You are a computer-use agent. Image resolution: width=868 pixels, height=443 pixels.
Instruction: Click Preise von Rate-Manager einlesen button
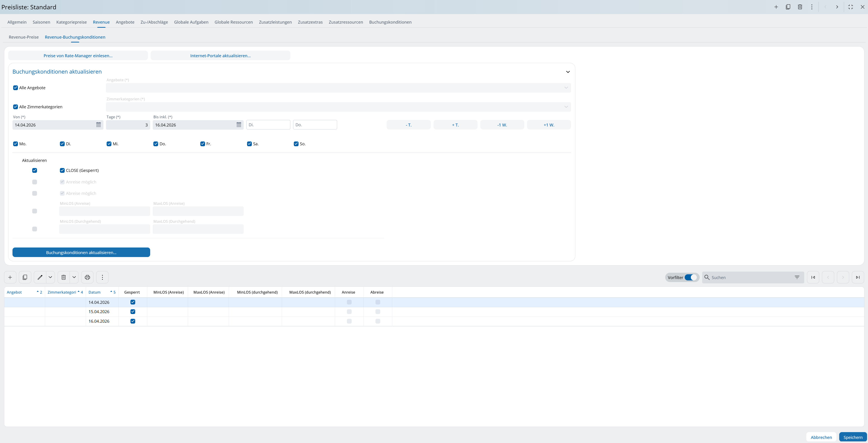[x=78, y=56]
